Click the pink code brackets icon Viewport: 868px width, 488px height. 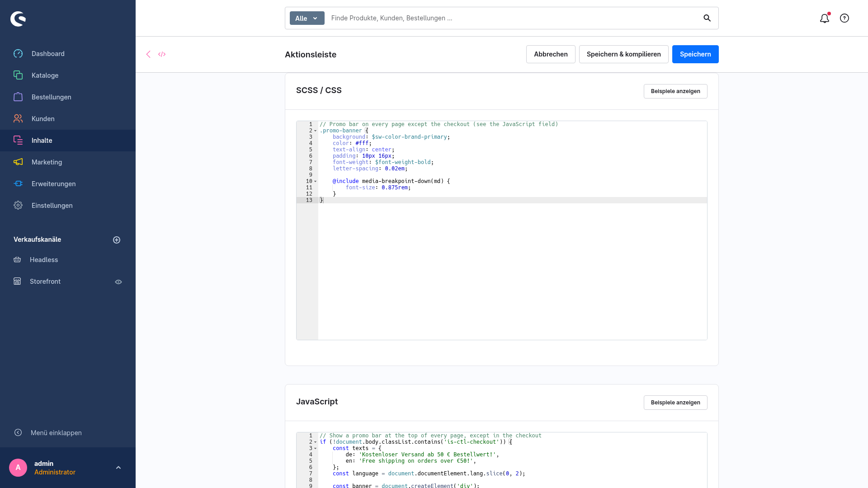tap(162, 54)
